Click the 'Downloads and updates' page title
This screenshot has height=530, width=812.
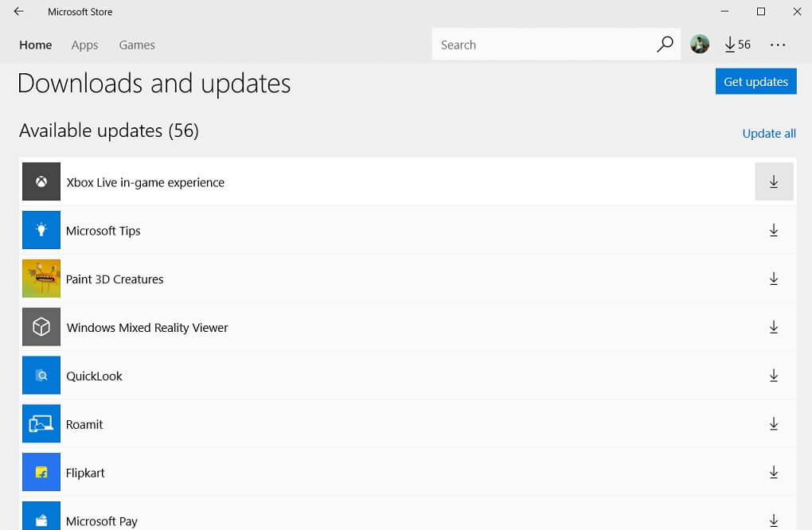pyautogui.click(x=154, y=84)
